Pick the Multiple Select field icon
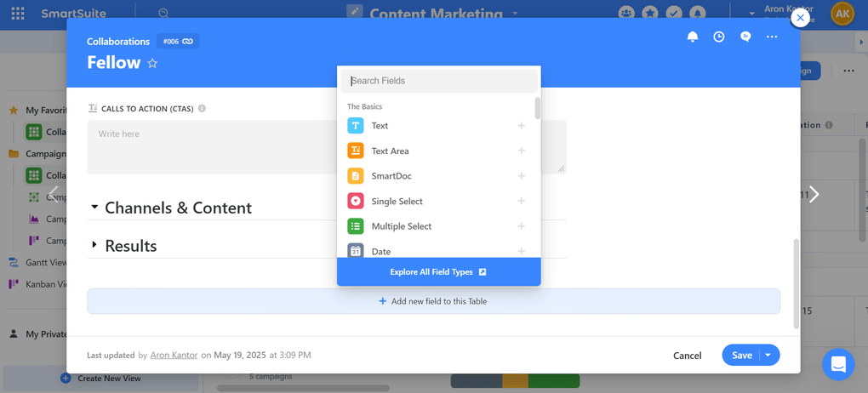 coord(356,225)
